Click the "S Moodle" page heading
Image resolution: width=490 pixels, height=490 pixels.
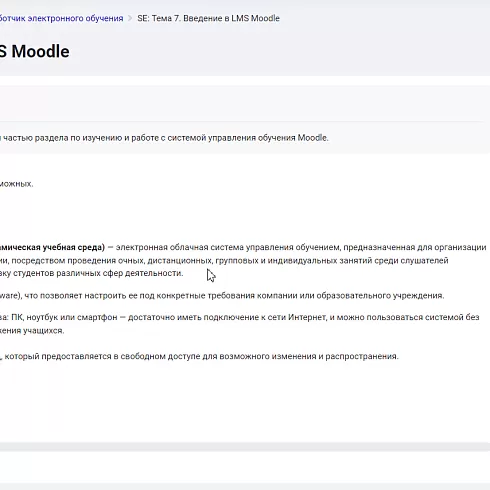35,52
